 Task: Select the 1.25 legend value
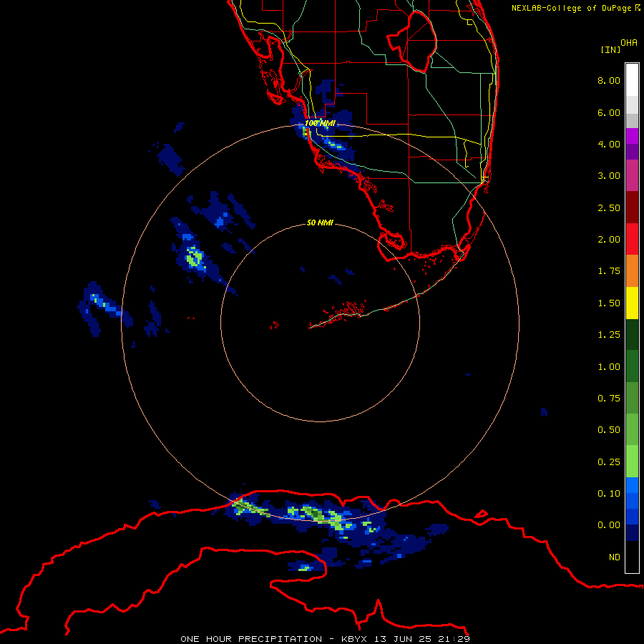pyautogui.click(x=609, y=335)
